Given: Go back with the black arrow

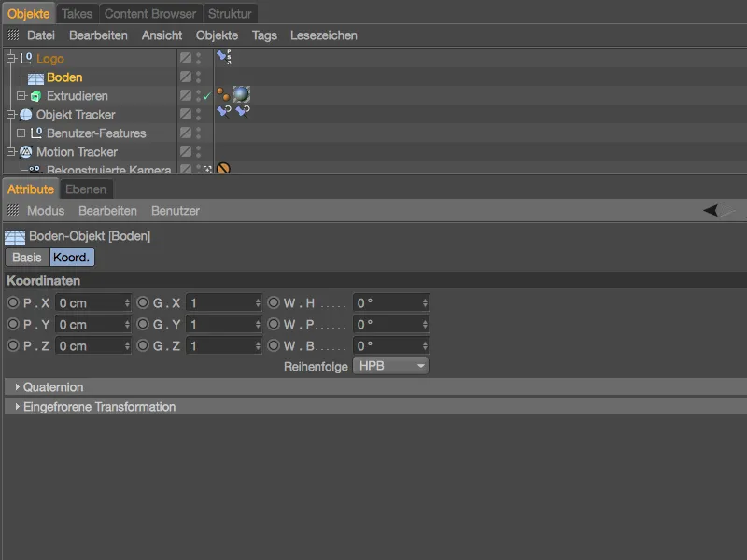Looking at the screenshot, I should 711,210.
